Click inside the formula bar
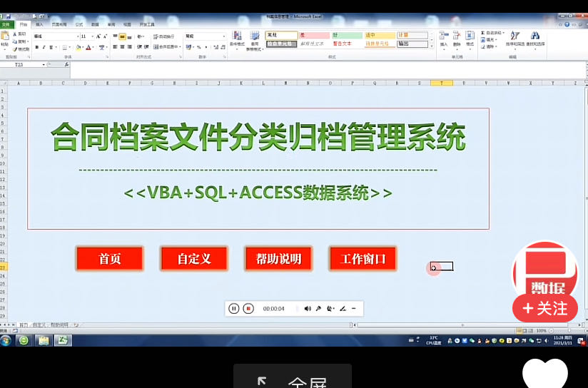 [328, 69]
